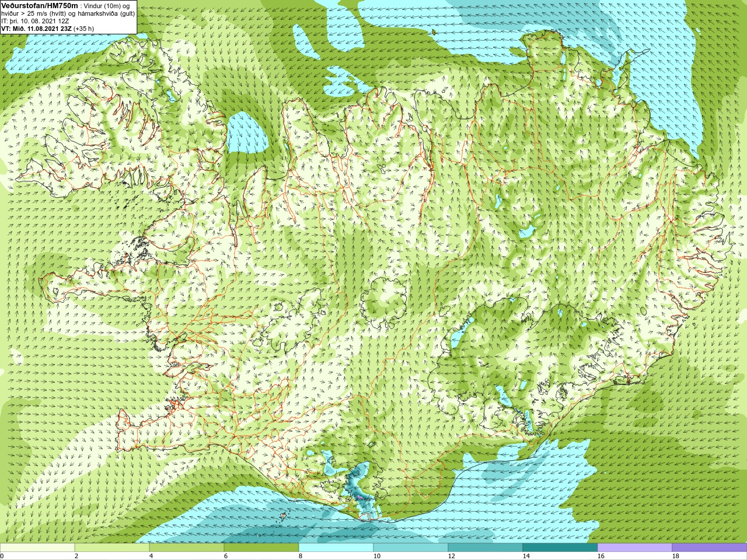Click the teal 12–14 m/s legend swatch
The width and height of the screenshot is (747, 560).
click(x=486, y=548)
